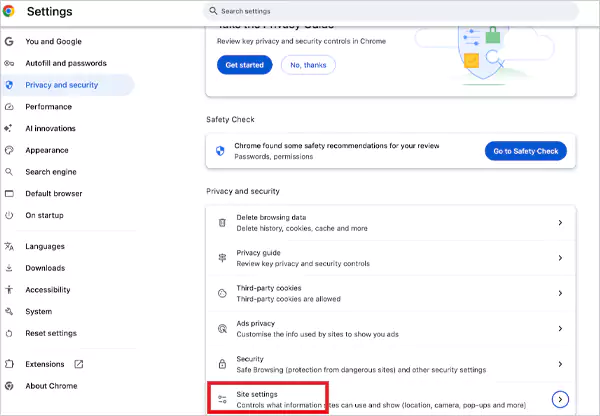Click the sparkle icon for AI innovations

pos(8,128)
